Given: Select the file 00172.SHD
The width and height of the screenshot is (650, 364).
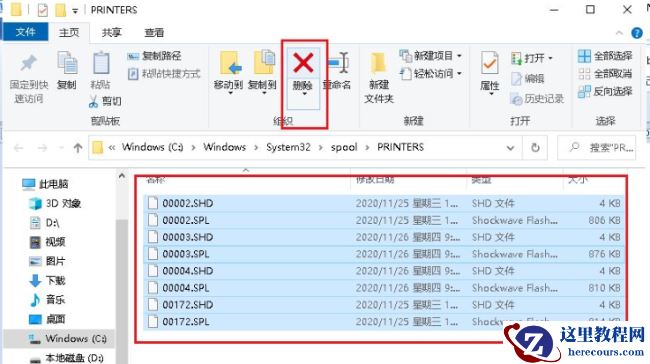Looking at the screenshot, I should pyautogui.click(x=383, y=305).
